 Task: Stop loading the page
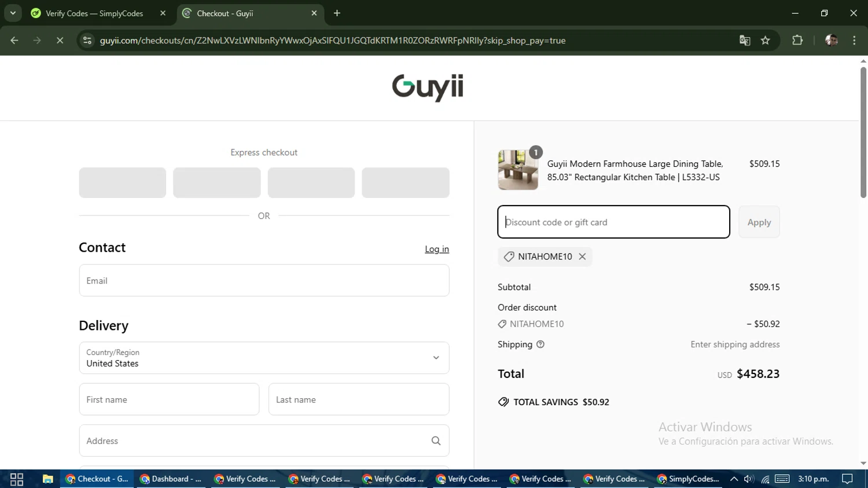[60, 41]
